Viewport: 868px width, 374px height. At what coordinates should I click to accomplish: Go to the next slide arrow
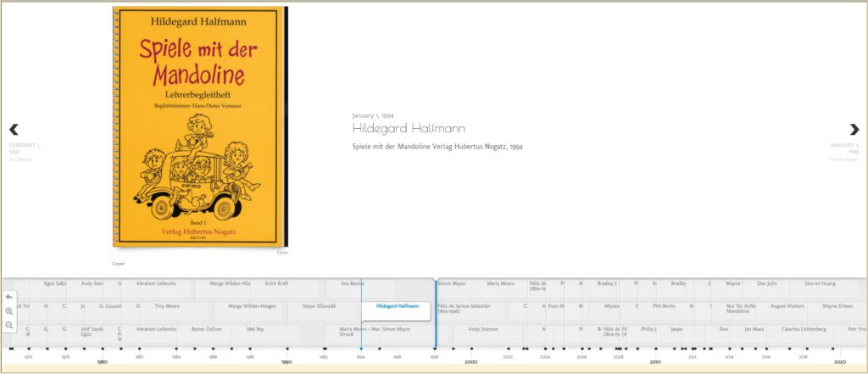(x=854, y=129)
